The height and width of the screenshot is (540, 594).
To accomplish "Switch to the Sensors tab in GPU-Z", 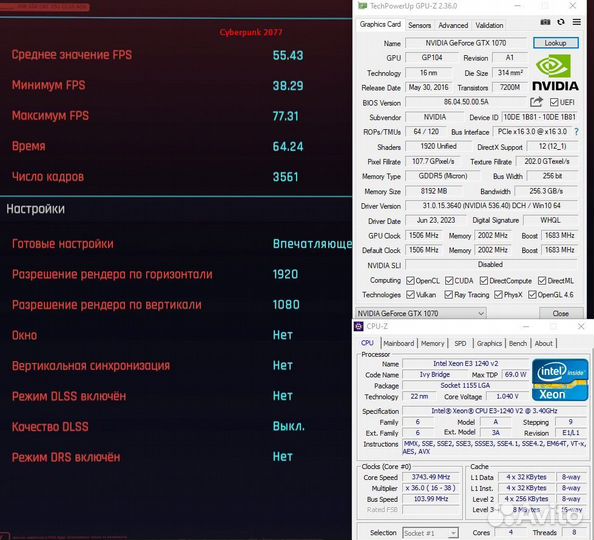I will 419,25.
